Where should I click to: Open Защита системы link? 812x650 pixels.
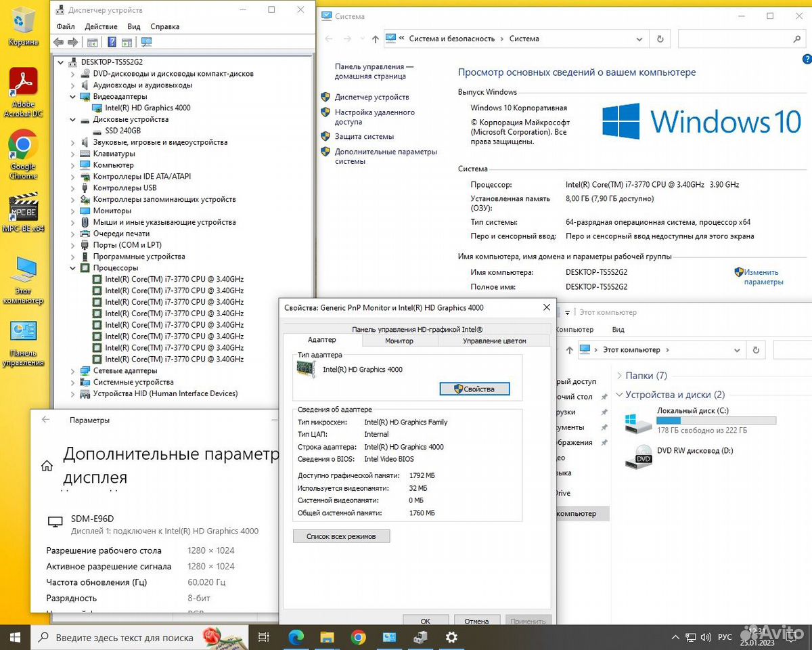pos(364,136)
